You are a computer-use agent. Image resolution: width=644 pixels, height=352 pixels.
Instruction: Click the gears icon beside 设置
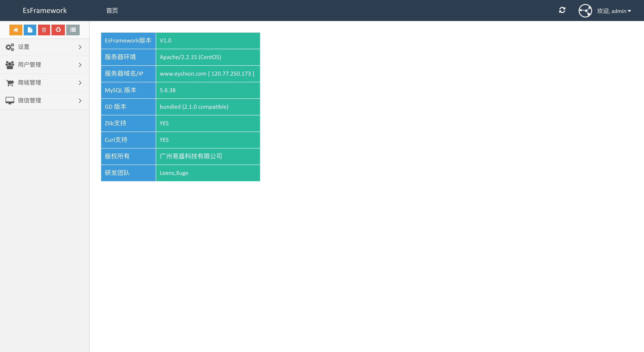[10, 47]
